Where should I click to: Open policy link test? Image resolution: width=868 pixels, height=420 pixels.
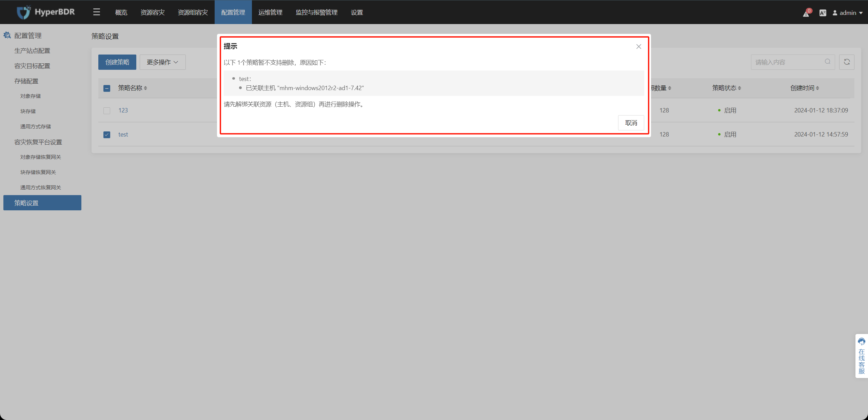tap(123, 134)
